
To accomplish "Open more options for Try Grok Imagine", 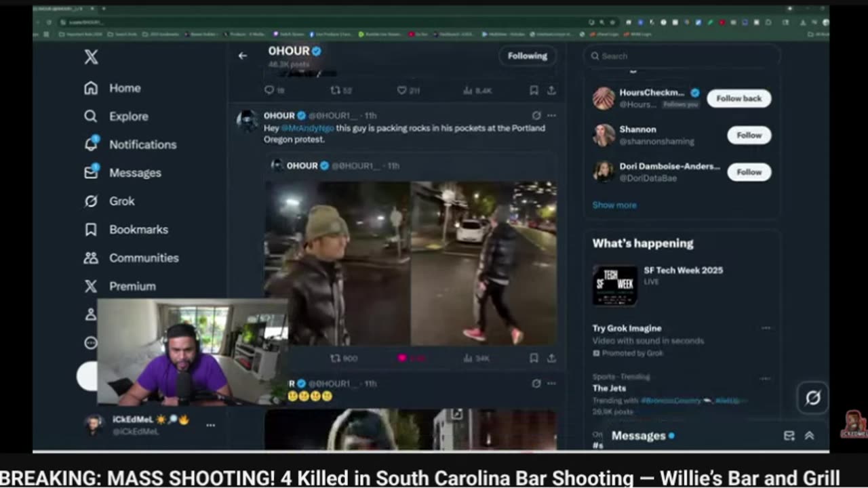I will tap(766, 328).
